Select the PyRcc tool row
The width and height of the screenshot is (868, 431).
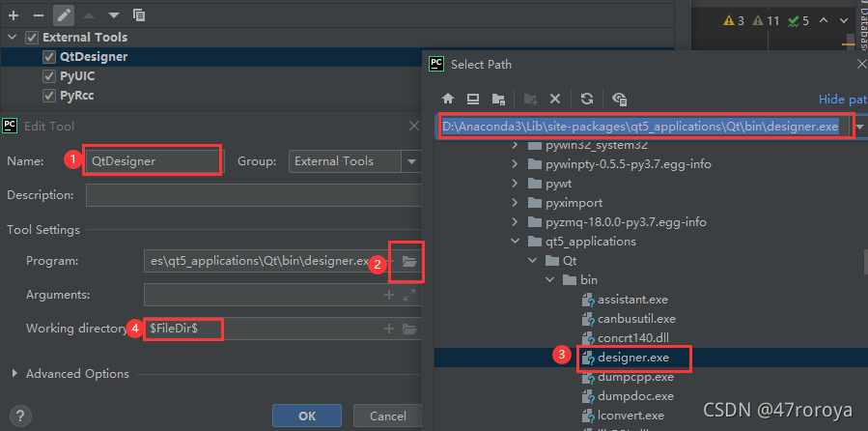[x=211, y=96]
